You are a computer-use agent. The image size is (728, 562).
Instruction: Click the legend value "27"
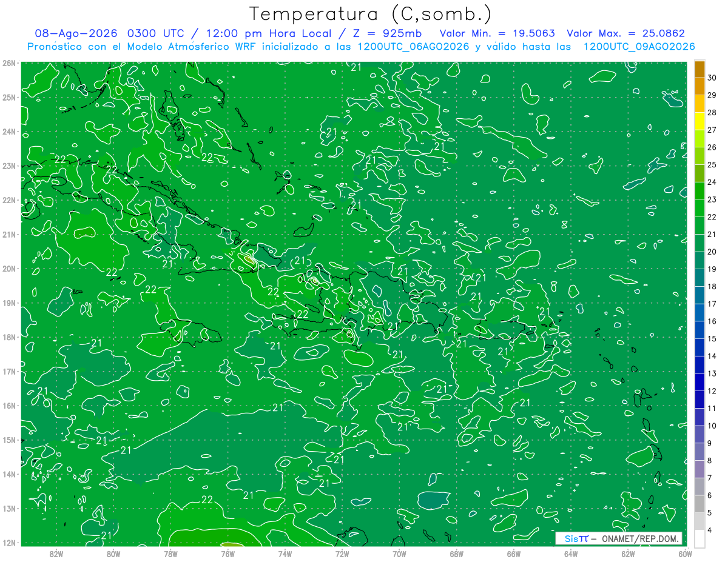click(x=712, y=130)
